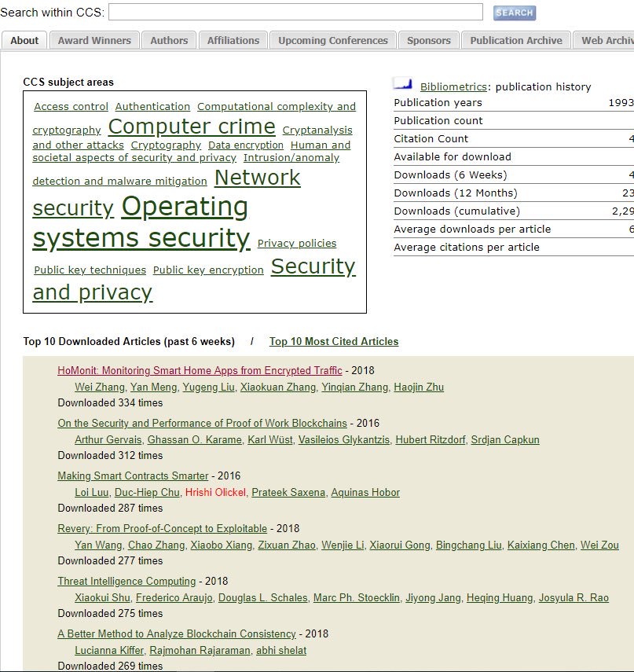Click author Wei Zhang

[100, 387]
